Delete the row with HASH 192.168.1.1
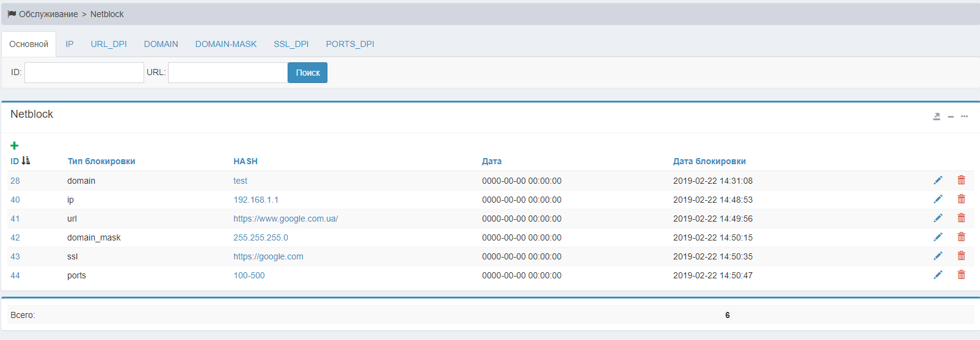The image size is (980, 340). click(961, 199)
